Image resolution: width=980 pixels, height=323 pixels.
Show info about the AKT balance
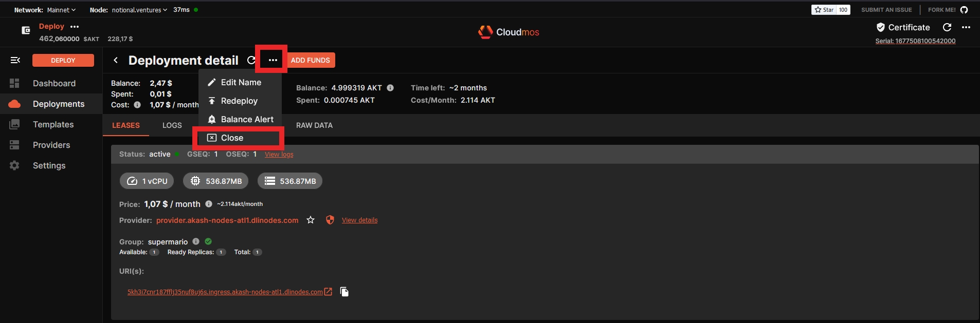[390, 88]
